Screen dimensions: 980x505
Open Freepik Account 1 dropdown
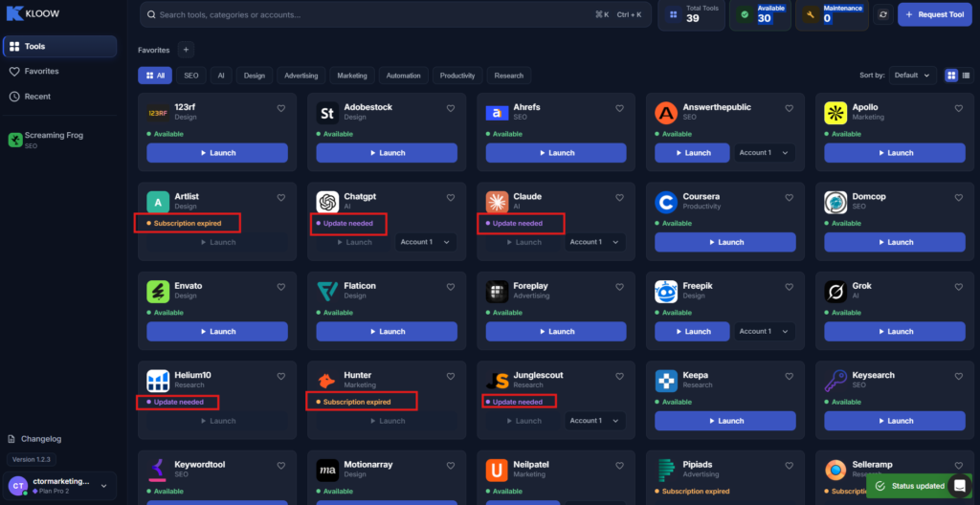(x=765, y=331)
